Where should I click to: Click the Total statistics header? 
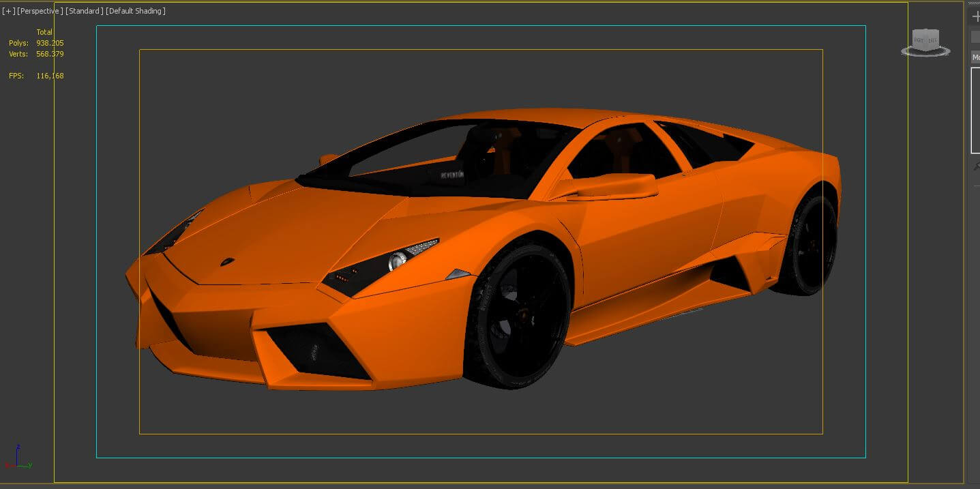[x=44, y=32]
